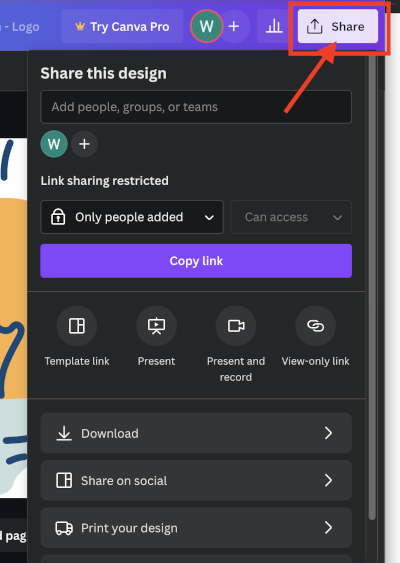The width and height of the screenshot is (400, 563).
Task: Open Share on social submenu
Action: 196,480
